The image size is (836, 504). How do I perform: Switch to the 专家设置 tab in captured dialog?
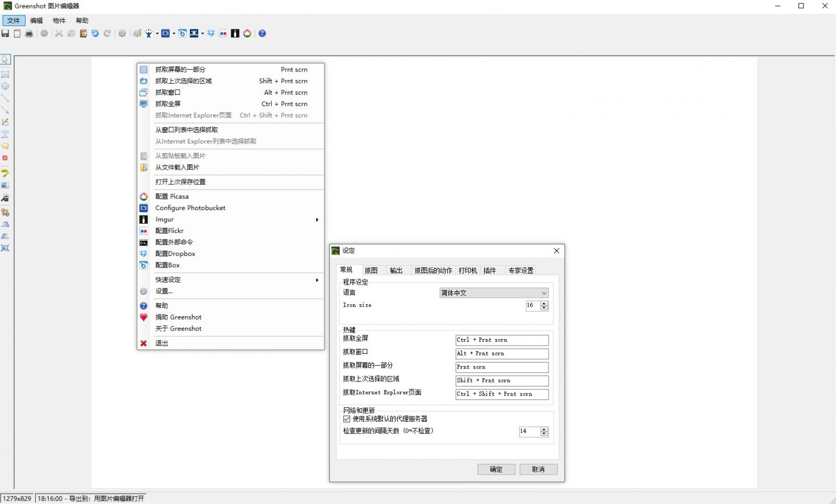point(521,271)
